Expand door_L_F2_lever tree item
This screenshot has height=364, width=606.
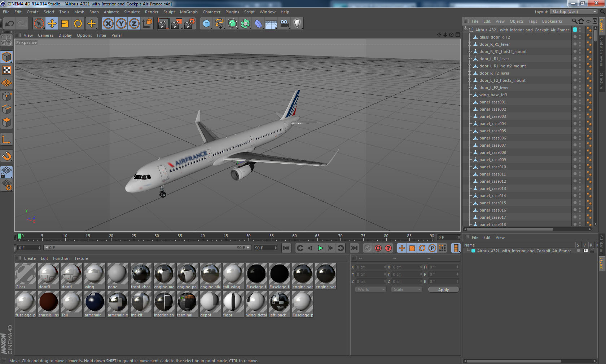pos(470,88)
